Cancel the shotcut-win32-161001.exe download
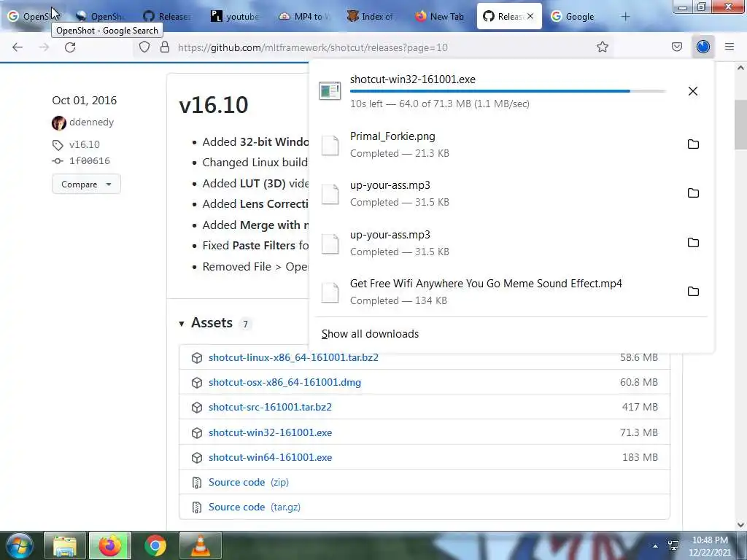This screenshot has width=747, height=560. click(693, 91)
